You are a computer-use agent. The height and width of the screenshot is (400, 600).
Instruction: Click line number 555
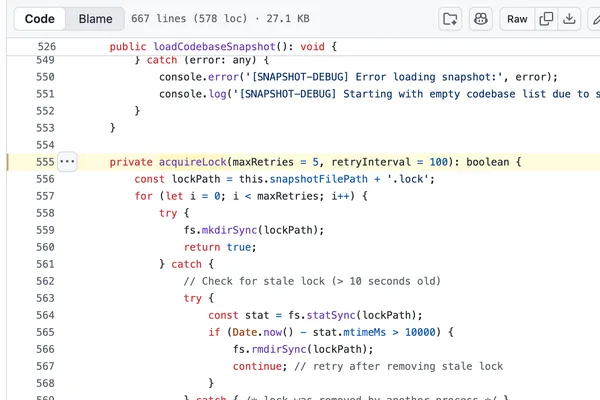click(x=45, y=162)
